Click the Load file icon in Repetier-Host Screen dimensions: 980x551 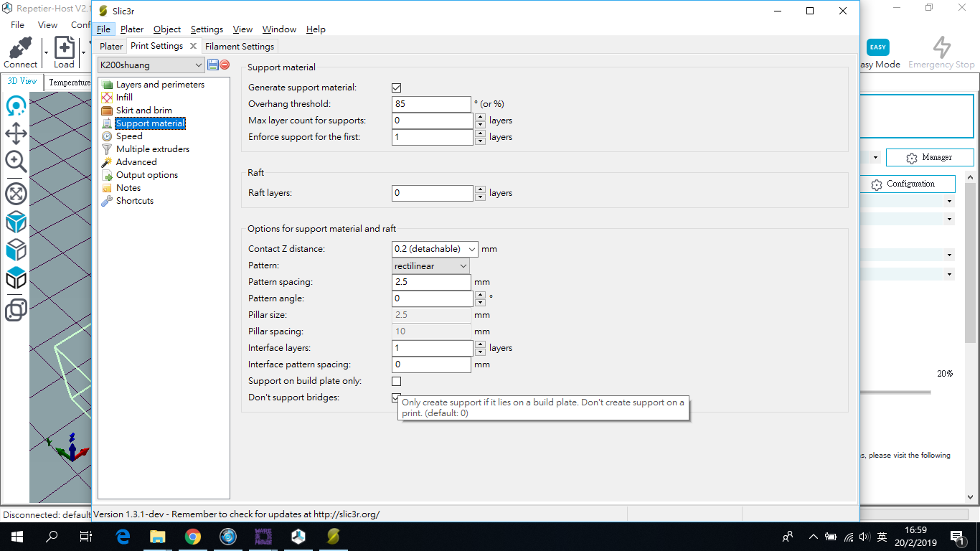pos(65,48)
